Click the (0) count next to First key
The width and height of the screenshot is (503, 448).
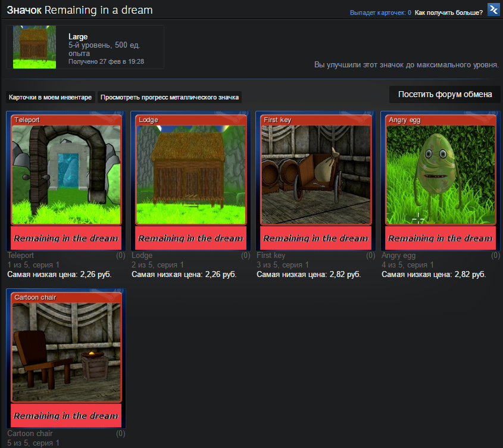[x=370, y=256]
